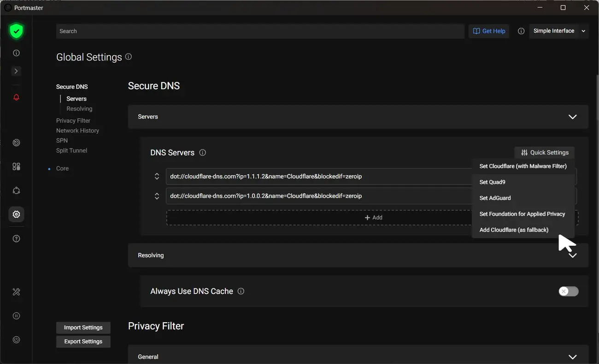
Task: Go to Split Tunnel in settings navigation
Action: click(71, 150)
